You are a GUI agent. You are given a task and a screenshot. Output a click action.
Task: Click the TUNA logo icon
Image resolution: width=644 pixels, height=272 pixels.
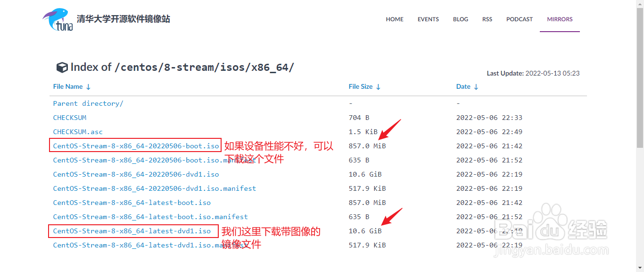coord(58,19)
